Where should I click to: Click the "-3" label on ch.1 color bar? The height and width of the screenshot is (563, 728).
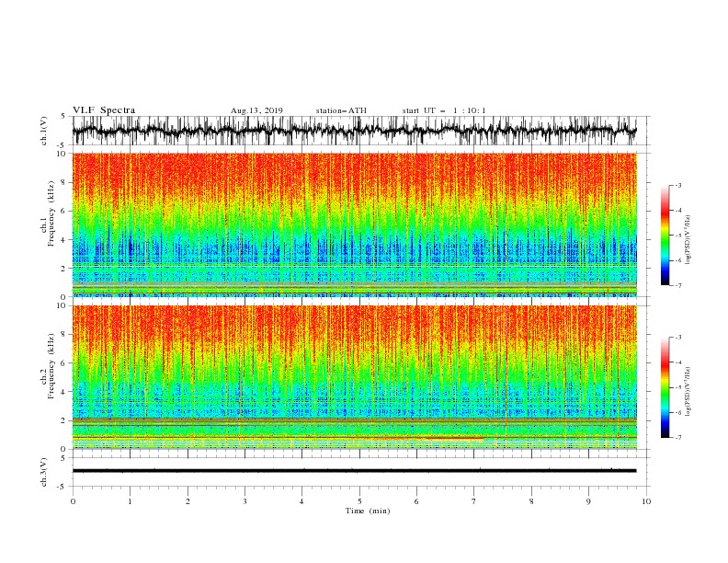[677, 185]
